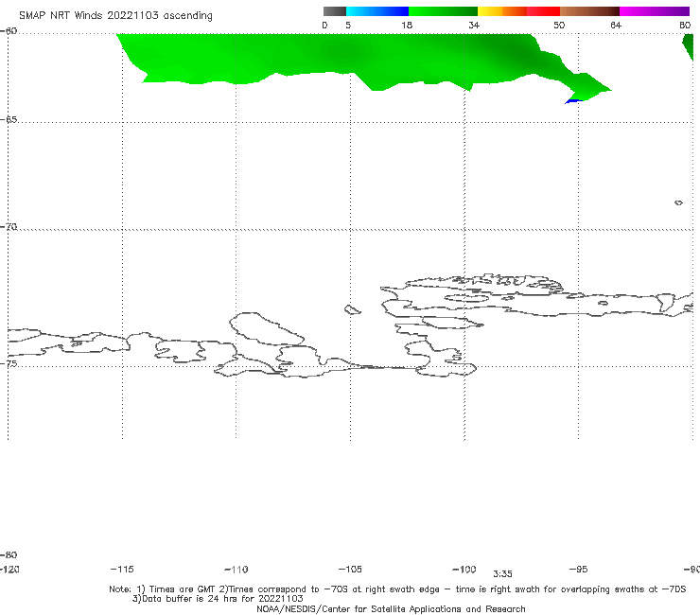700x615 pixels.
Task: Click the longitude label '-100'
Action: coord(464,569)
